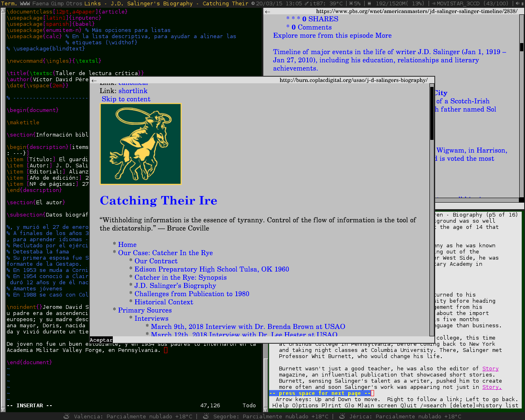The height and width of the screenshot is (420, 525).
Task: Open the Home navigation link
Action: (127, 245)
